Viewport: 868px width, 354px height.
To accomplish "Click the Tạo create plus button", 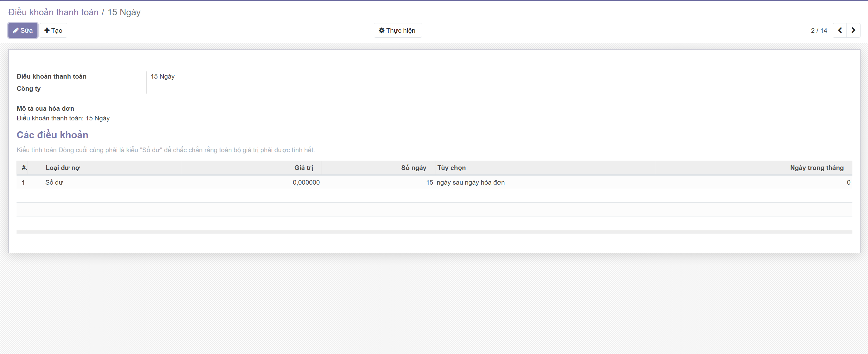I will [53, 30].
